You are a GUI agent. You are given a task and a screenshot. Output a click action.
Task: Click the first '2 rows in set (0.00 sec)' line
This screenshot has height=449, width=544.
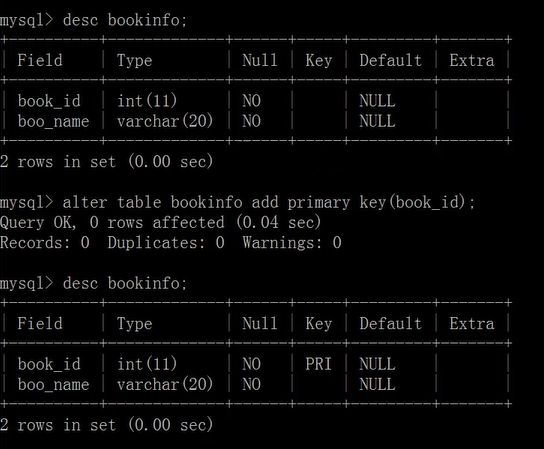click(x=107, y=161)
